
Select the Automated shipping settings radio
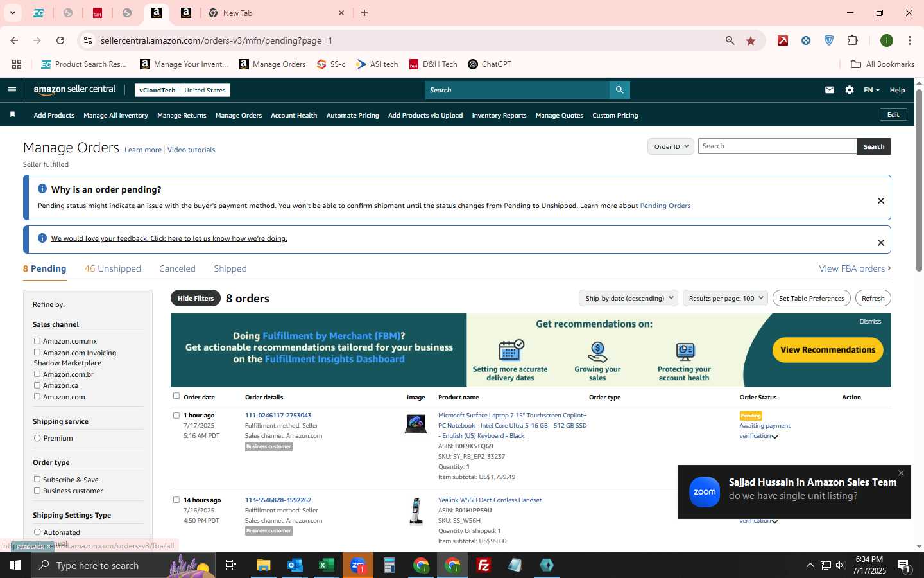coord(37,532)
